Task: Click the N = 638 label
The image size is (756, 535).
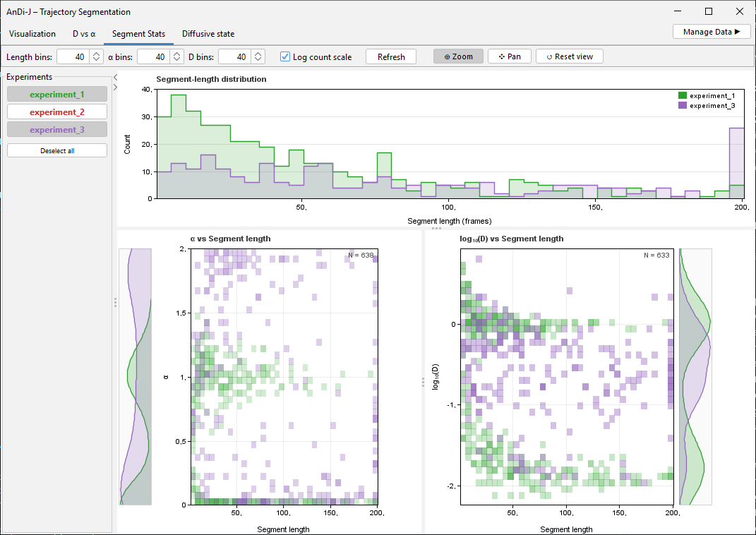Action: [x=361, y=255]
